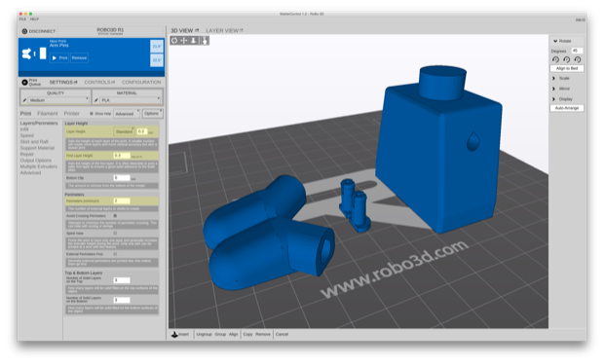The height and width of the screenshot is (364, 604).
Task: Select the 3D View tab
Action: click(182, 30)
